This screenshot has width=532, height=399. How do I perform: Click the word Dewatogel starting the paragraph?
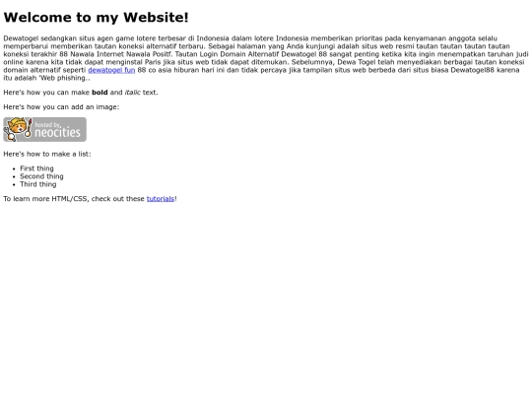(x=21, y=38)
